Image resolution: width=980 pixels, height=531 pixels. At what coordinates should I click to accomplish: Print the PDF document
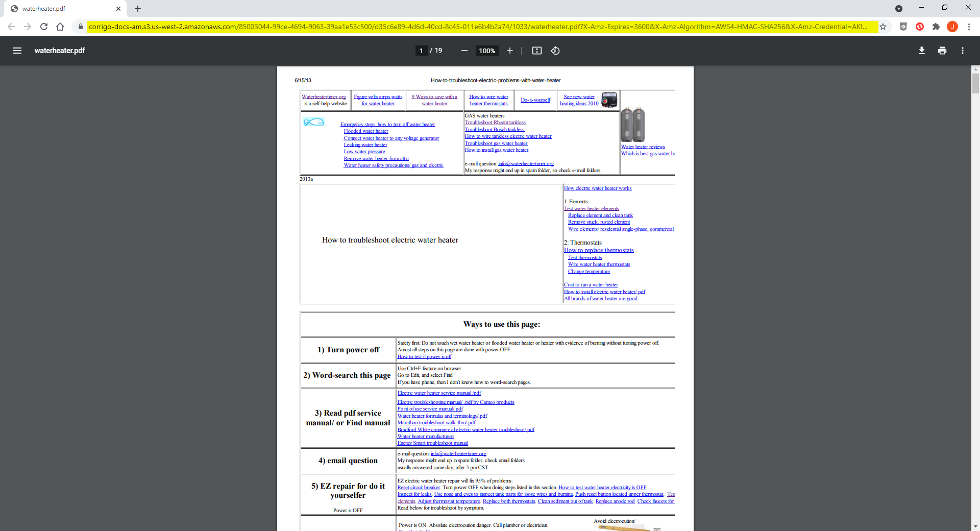[942, 51]
